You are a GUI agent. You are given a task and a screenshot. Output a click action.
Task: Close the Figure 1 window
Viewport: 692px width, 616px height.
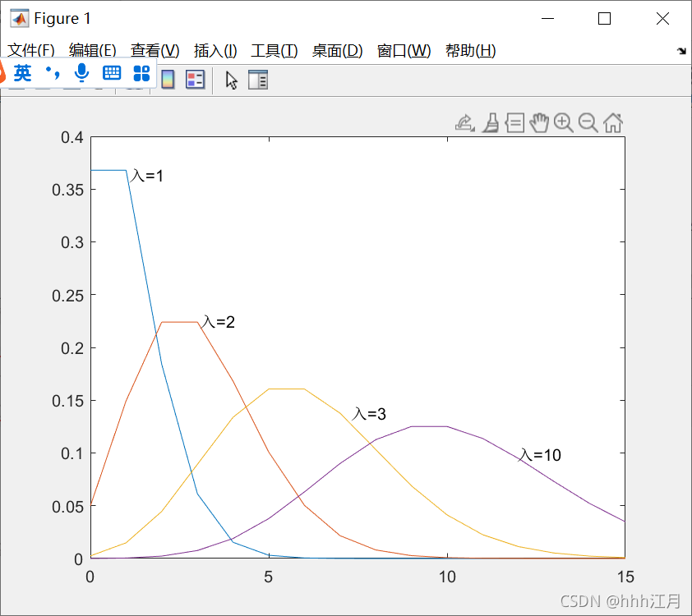point(662,19)
